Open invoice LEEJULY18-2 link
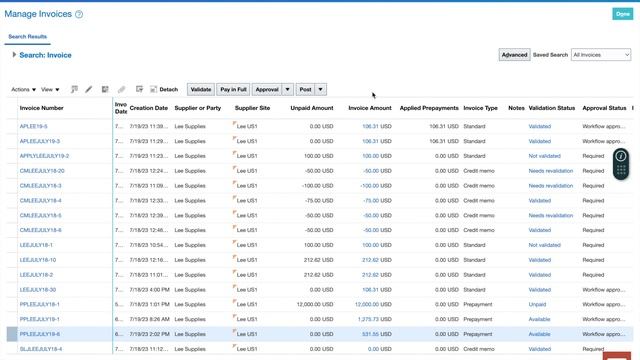The width and height of the screenshot is (640, 360). [36, 275]
